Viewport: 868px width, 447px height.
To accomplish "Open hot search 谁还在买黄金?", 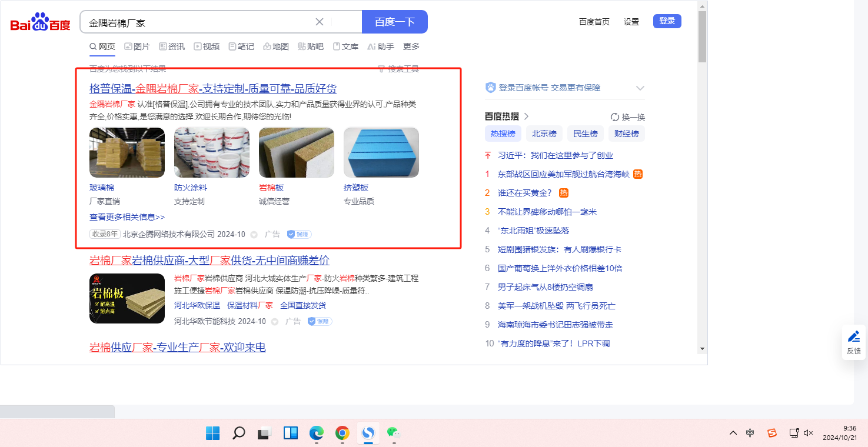I will (525, 193).
